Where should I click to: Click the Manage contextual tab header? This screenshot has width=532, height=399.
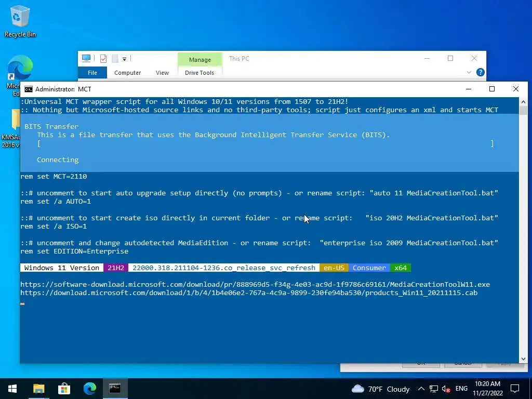[x=200, y=60]
